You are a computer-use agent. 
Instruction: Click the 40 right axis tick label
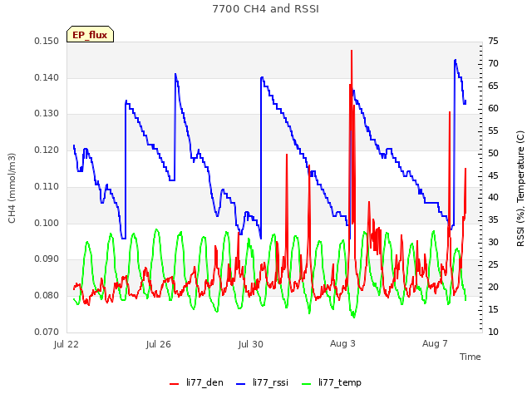(493, 197)
